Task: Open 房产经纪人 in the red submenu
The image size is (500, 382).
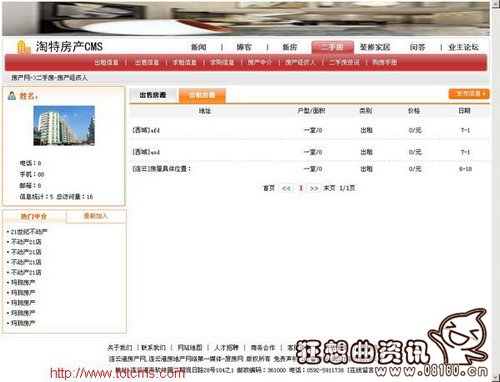Action: [300, 62]
